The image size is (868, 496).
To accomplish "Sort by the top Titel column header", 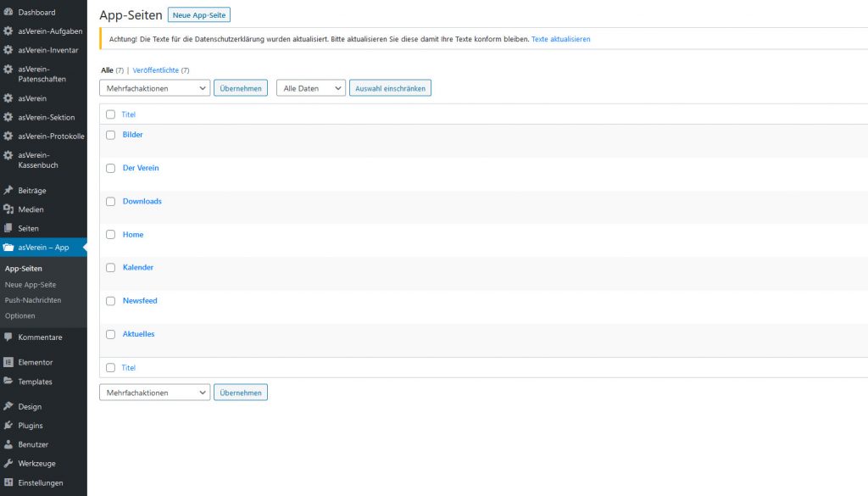I will coord(129,114).
